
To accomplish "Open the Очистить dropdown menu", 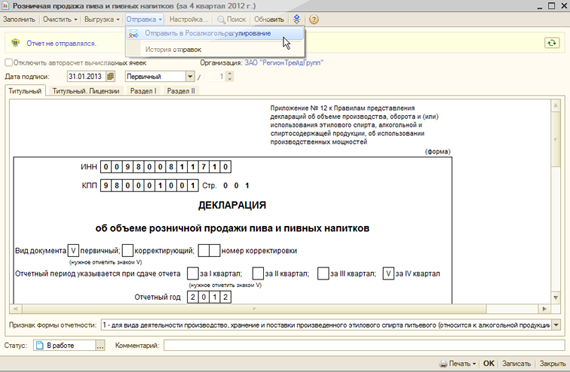I will point(60,19).
